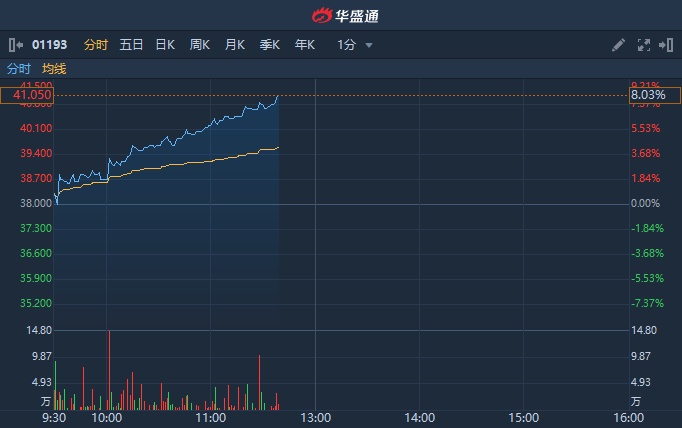Switch to 季K quarterly candlestick view
This screenshot has height=428, width=682.
270,45
